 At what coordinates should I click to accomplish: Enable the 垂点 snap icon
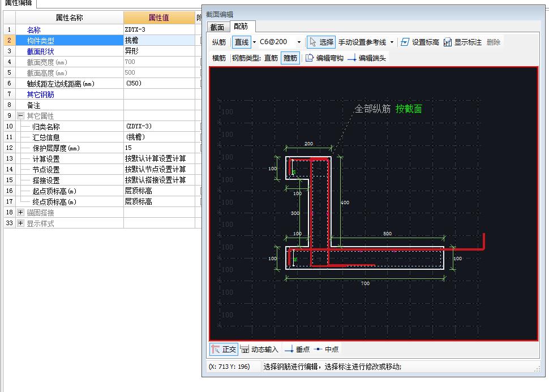pyautogui.click(x=289, y=350)
